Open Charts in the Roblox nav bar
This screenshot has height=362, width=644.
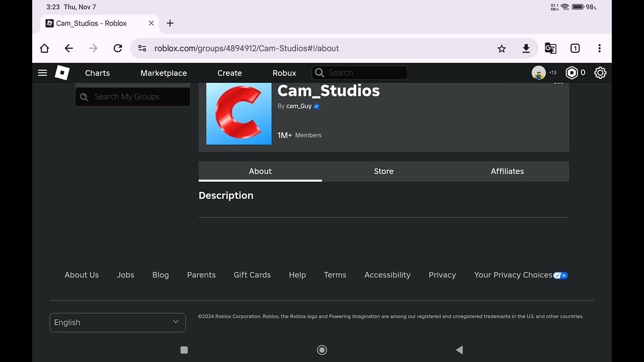click(x=97, y=73)
